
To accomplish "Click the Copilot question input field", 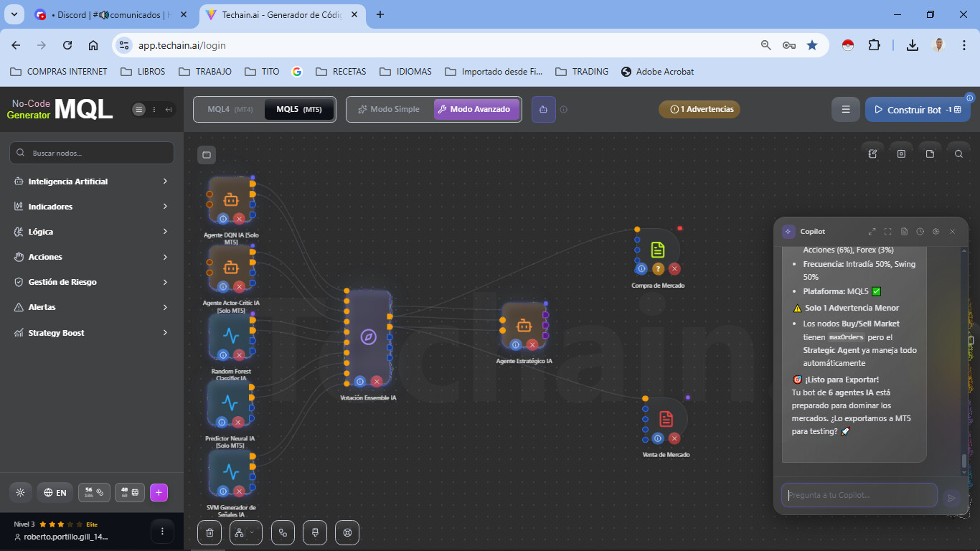I will (859, 495).
